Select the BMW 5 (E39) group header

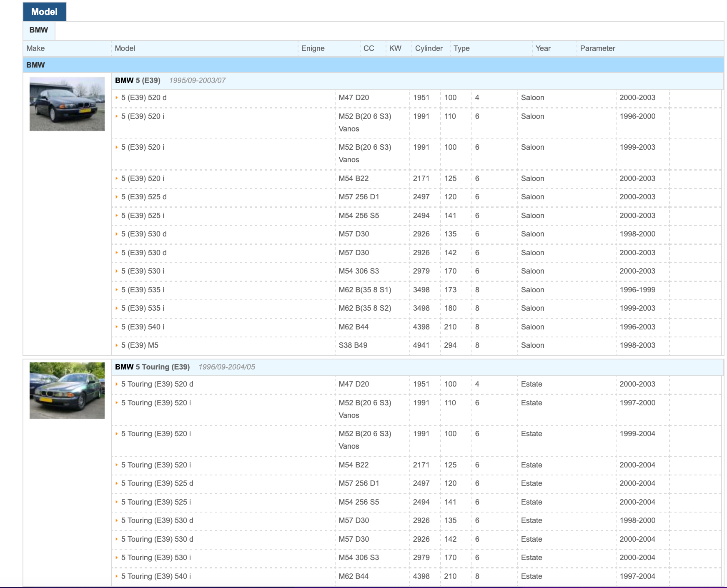[x=138, y=80]
